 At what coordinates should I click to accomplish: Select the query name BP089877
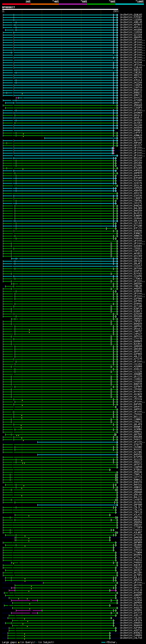[x=8, y=7]
